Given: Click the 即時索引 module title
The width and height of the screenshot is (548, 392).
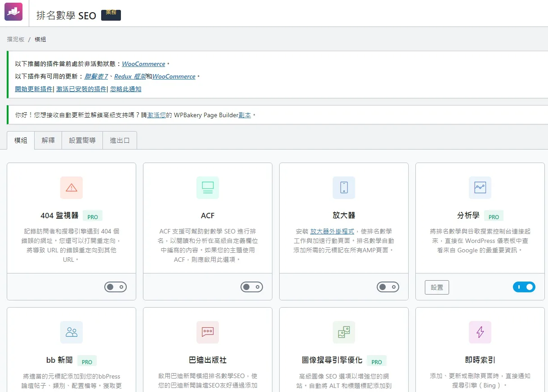Looking at the screenshot, I should coord(480,360).
